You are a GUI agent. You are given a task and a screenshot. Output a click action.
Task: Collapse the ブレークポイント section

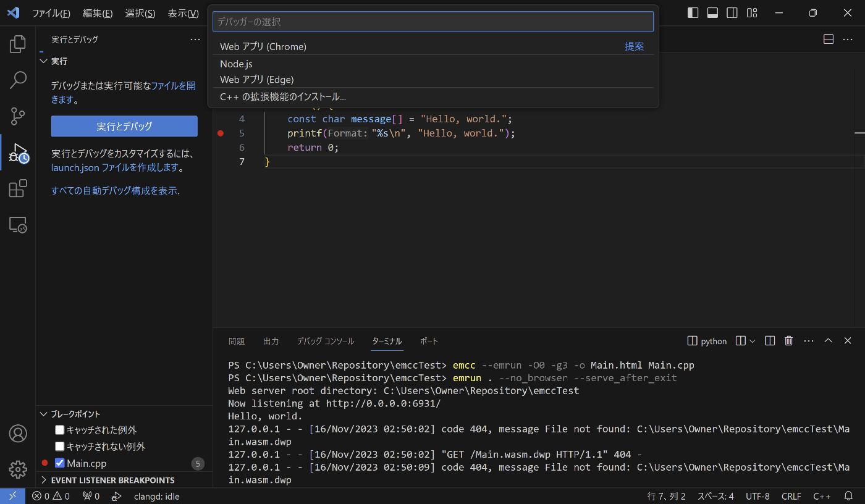point(44,414)
